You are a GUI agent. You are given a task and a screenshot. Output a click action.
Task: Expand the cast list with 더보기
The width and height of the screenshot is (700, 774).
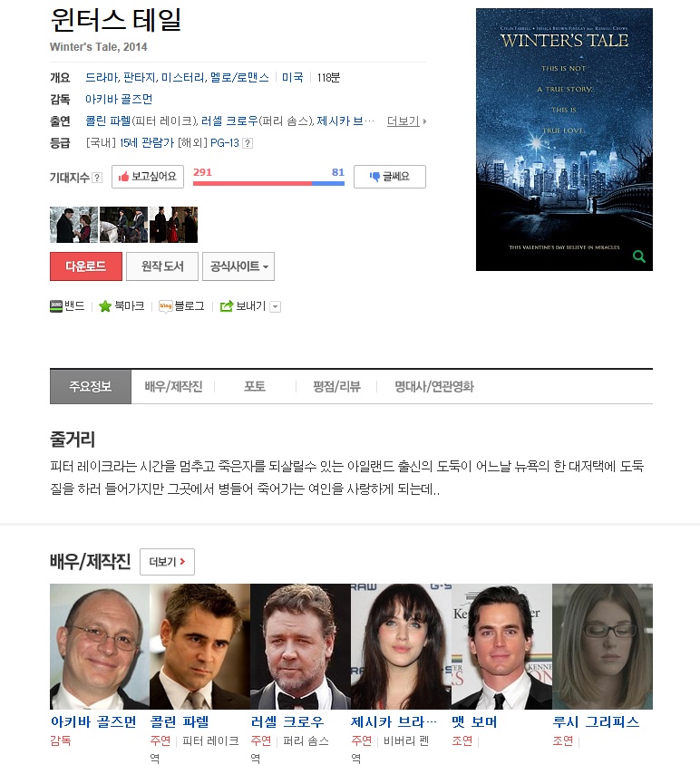[403, 121]
